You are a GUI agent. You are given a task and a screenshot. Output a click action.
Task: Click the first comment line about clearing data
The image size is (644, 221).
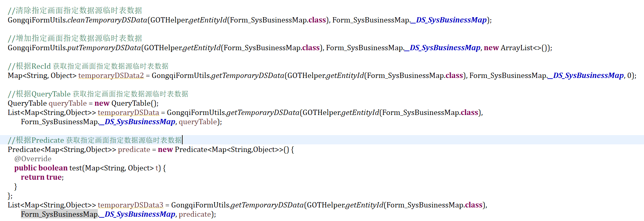point(75,11)
